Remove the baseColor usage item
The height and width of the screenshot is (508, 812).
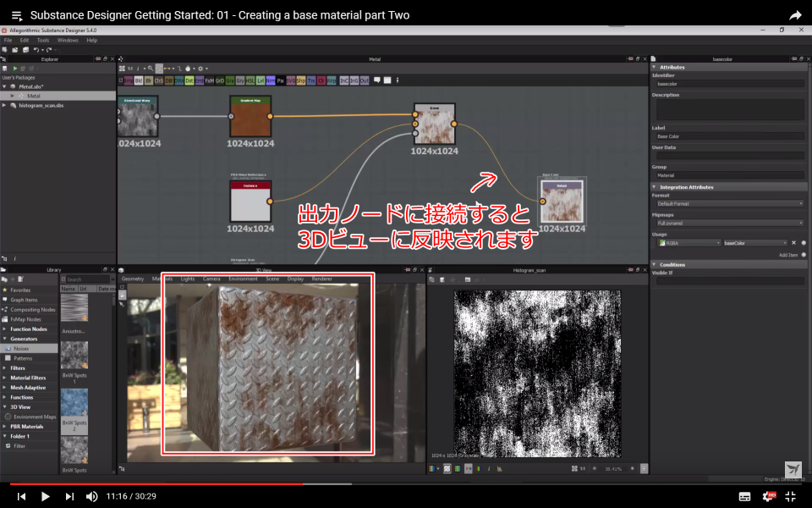(x=793, y=243)
